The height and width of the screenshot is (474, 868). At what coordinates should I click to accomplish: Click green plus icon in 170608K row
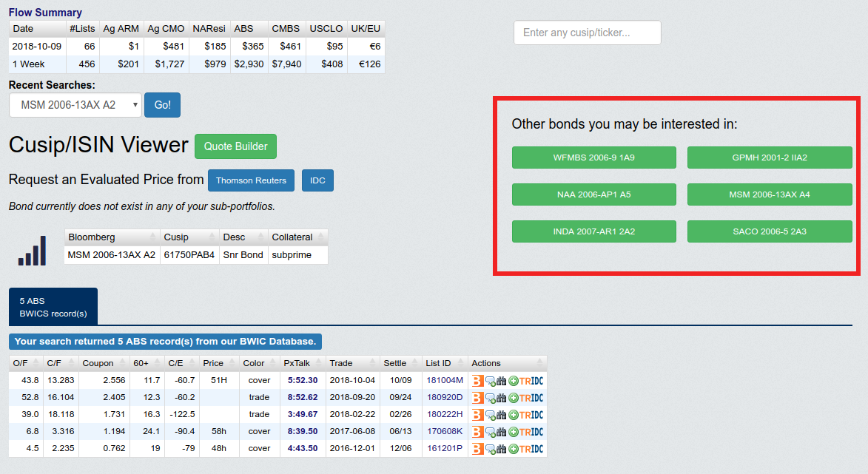(x=513, y=432)
